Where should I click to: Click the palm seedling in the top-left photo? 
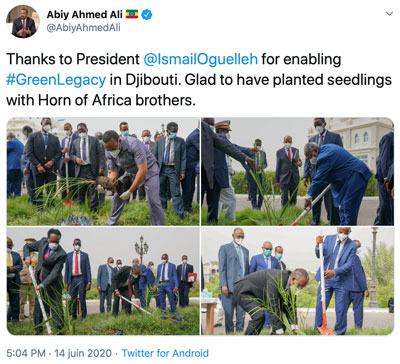pos(65,193)
